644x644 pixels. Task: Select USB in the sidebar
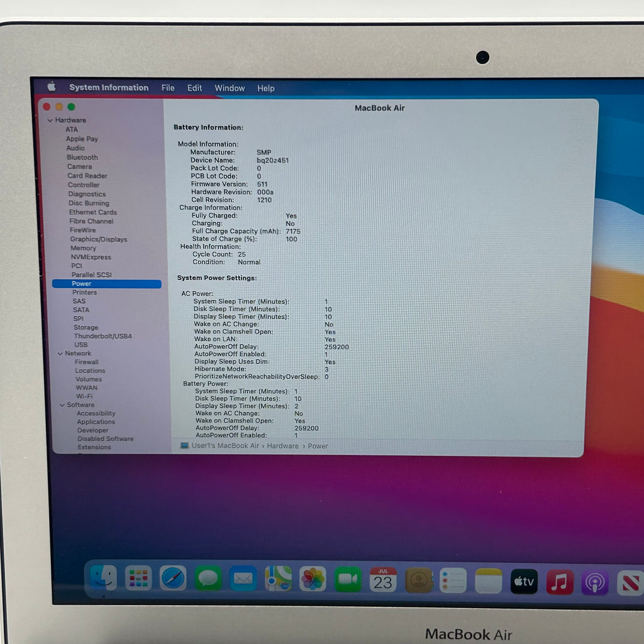pos(81,345)
